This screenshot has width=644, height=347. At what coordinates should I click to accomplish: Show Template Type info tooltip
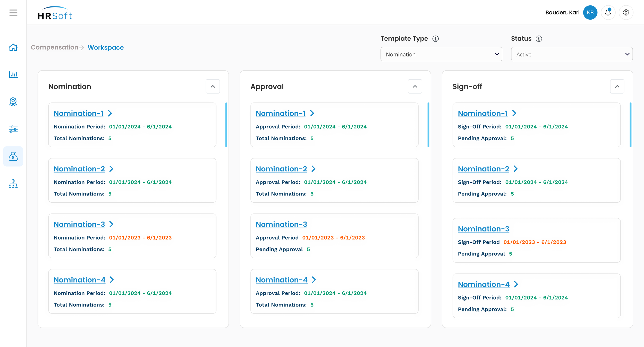coord(436,39)
